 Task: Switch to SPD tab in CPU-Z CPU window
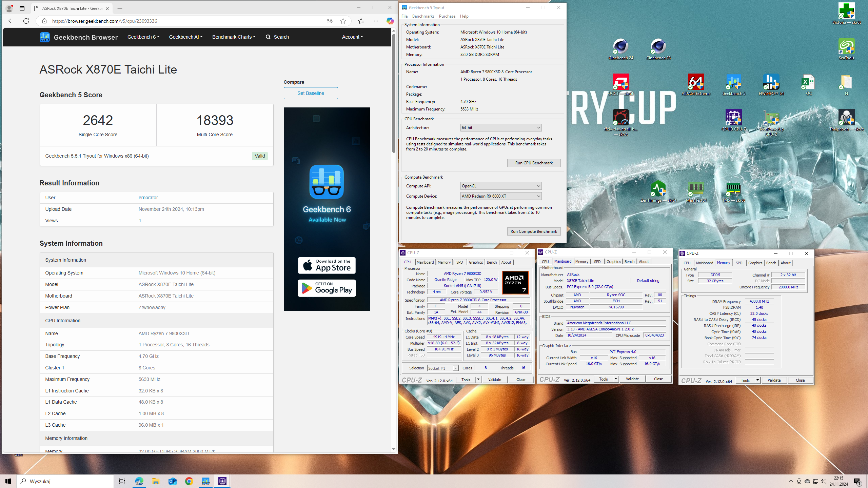pos(459,262)
